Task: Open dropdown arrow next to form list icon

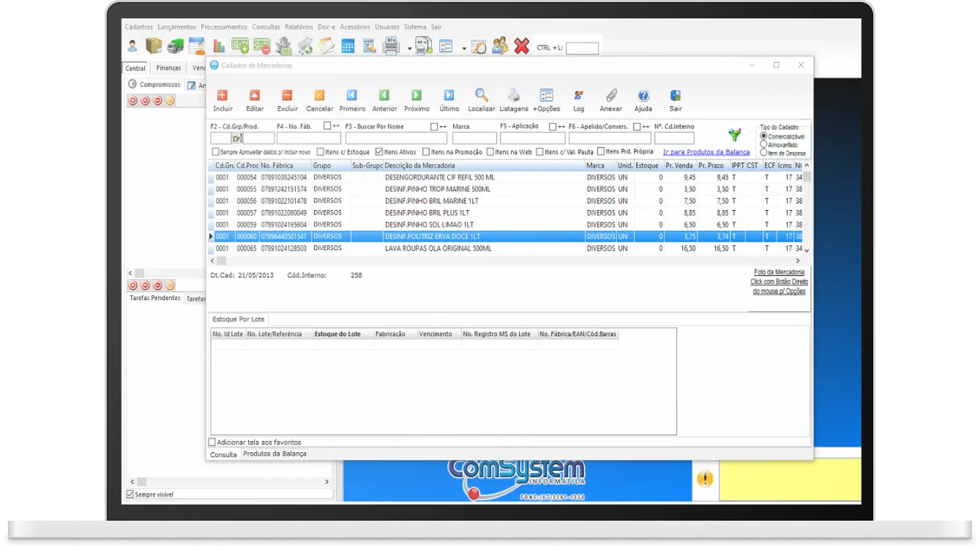Action: point(464,49)
